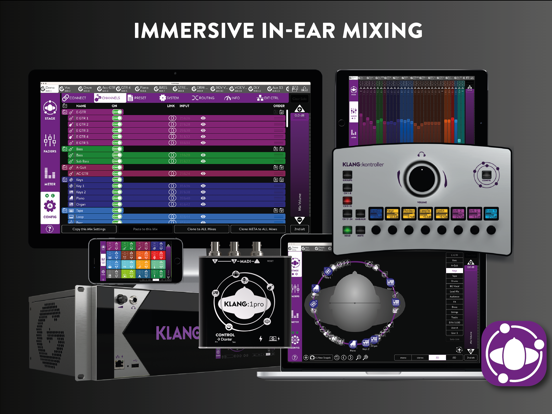
Task: Toggle the Sub Bass channel switch
Action: coord(117,161)
